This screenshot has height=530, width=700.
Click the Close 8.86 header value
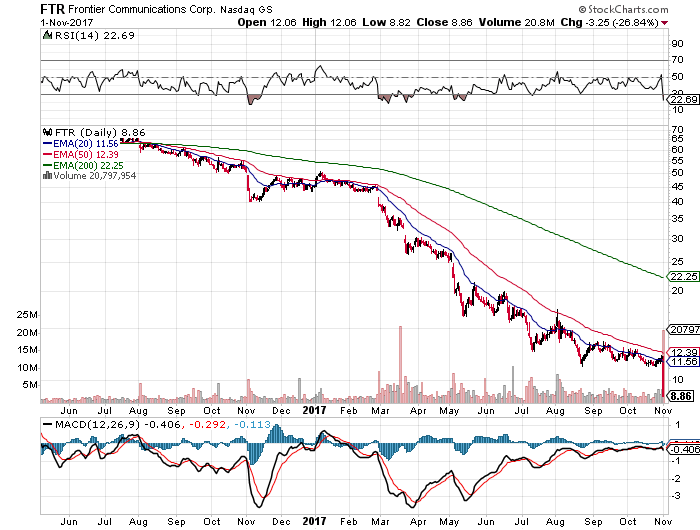point(444,22)
